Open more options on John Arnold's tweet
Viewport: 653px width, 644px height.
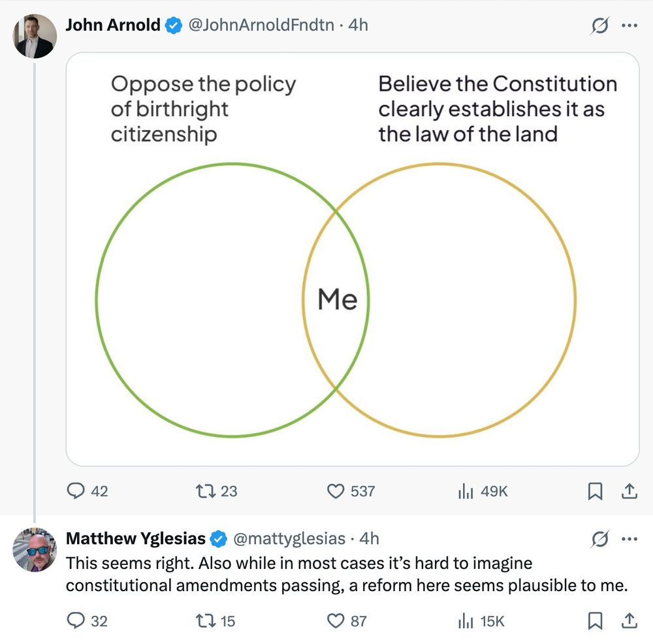(x=629, y=25)
